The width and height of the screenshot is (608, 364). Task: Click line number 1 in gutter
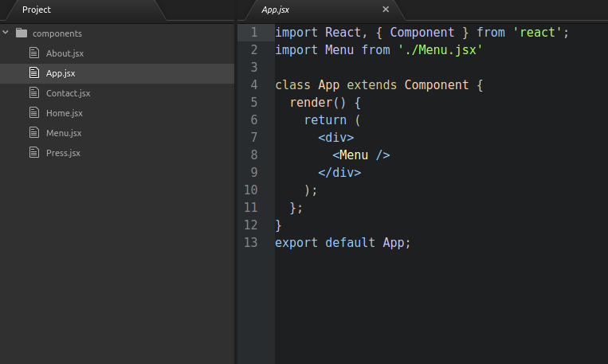point(254,32)
